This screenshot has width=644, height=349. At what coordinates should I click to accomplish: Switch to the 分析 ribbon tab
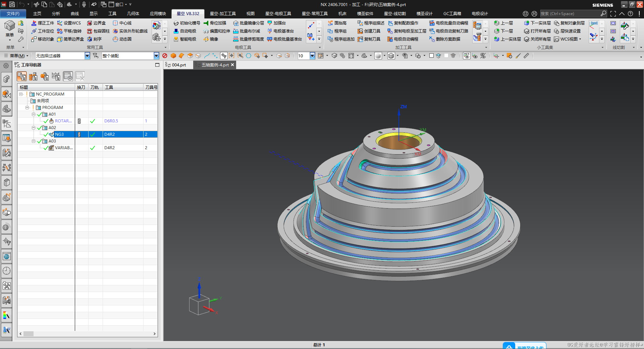point(56,14)
